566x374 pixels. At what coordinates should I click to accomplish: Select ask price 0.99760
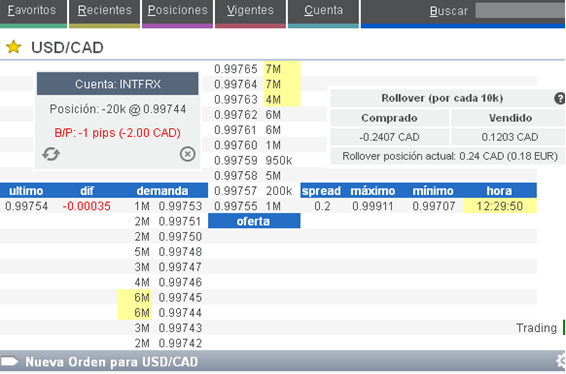pyautogui.click(x=236, y=145)
